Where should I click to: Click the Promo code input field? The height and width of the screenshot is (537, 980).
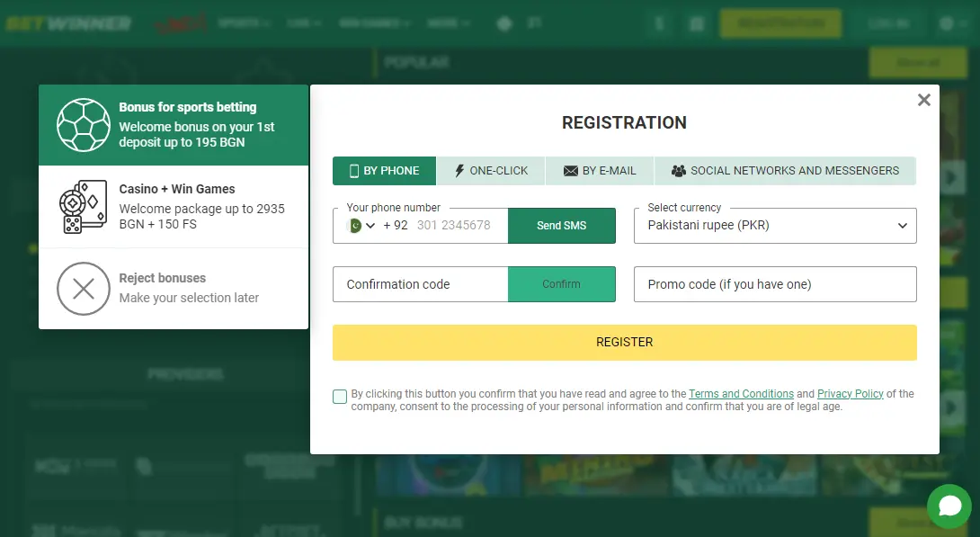pyautogui.click(x=775, y=284)
